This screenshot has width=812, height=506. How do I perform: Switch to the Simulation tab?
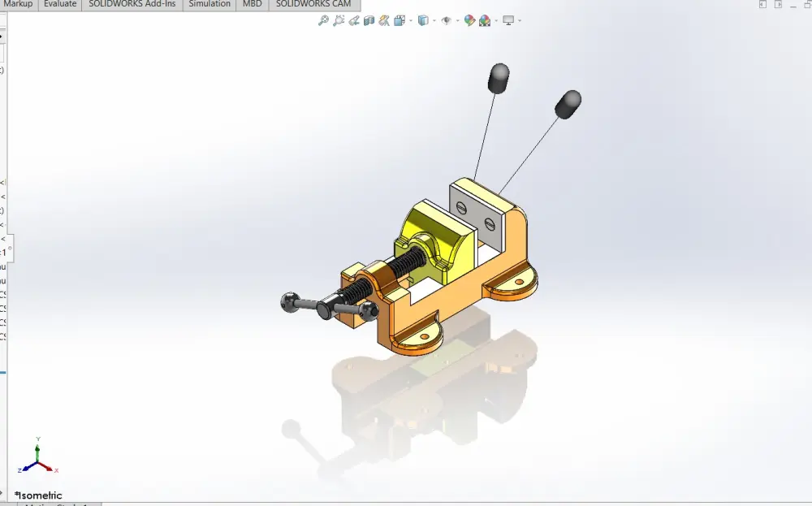coord(209,4)
